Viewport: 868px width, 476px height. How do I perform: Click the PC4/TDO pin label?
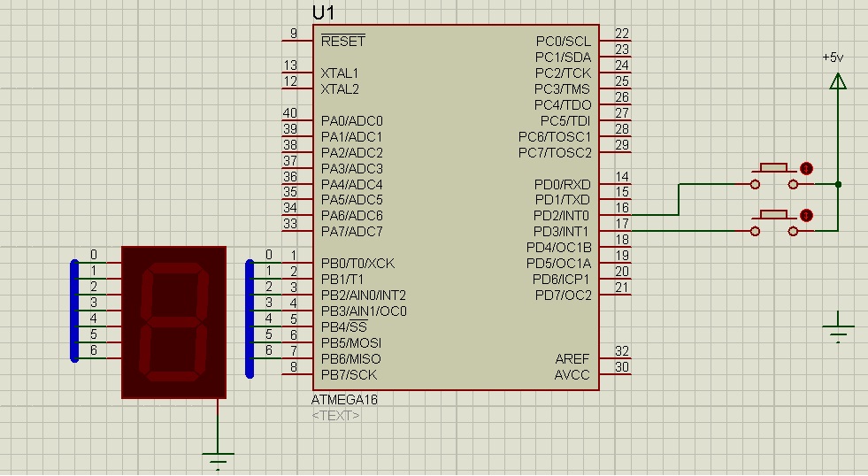coord(563,105)
